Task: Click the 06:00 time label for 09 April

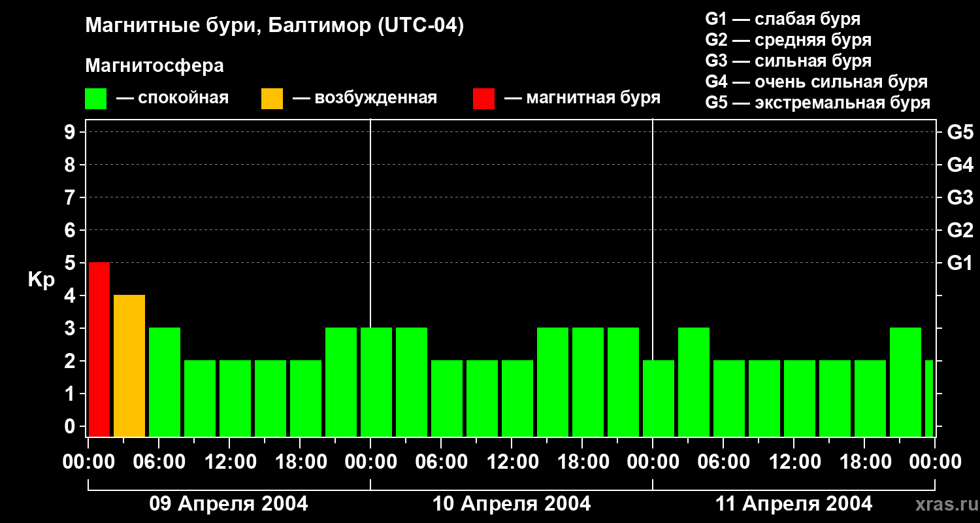Action: (158, 462)
